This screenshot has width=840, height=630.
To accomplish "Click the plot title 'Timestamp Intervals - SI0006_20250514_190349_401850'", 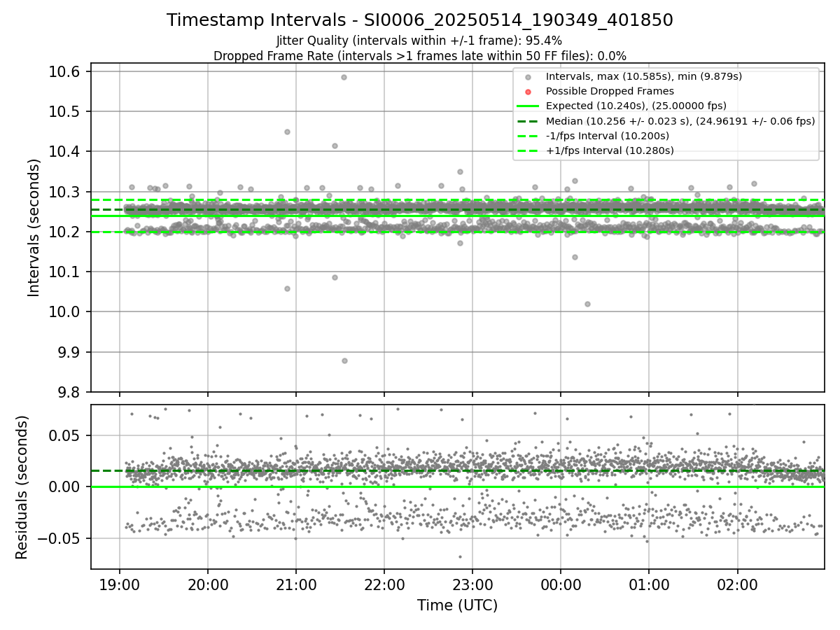I will tap(420, 20).
